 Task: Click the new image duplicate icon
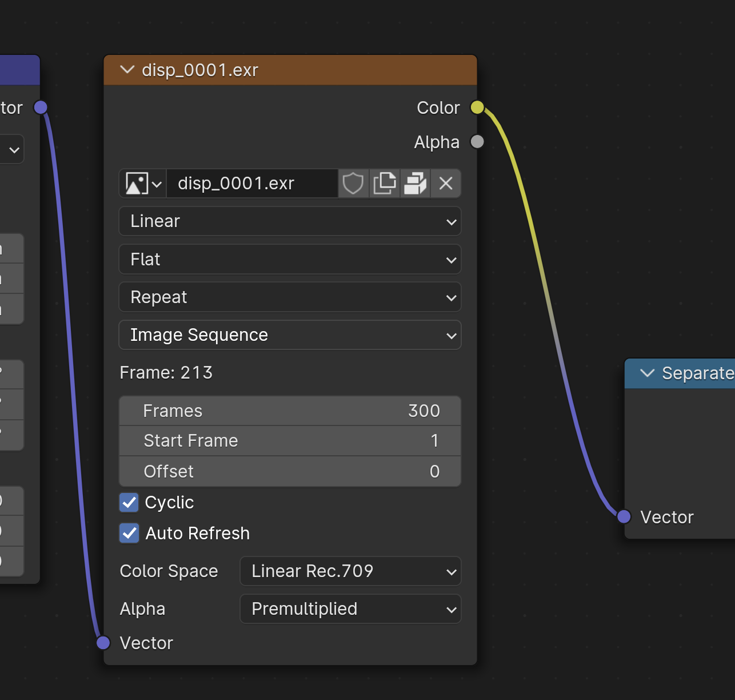[385, 184]
